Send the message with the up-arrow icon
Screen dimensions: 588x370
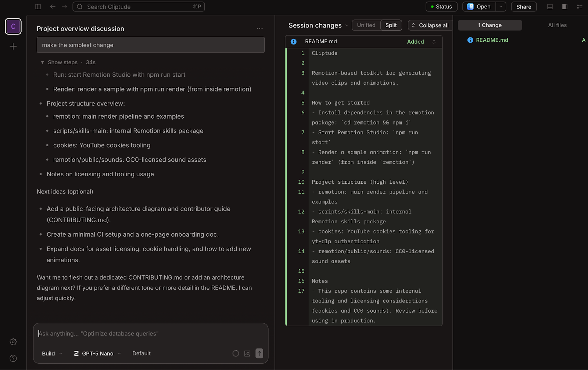(259, 353)
